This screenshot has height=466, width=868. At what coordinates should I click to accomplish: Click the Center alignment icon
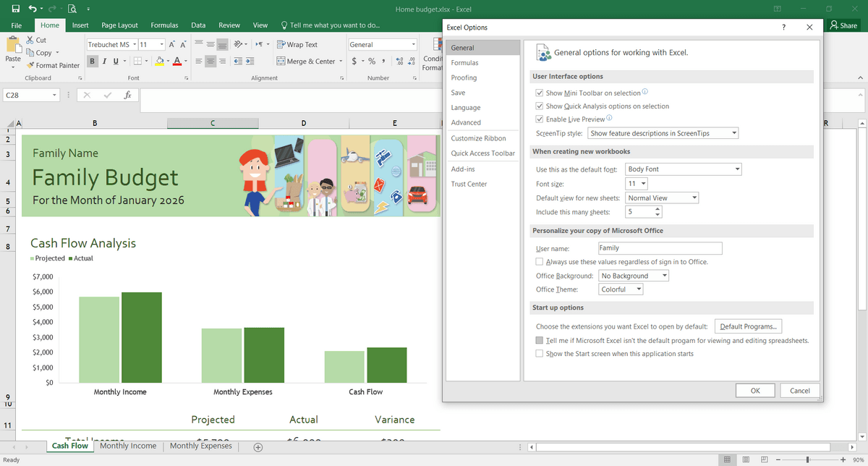[211, 62]
